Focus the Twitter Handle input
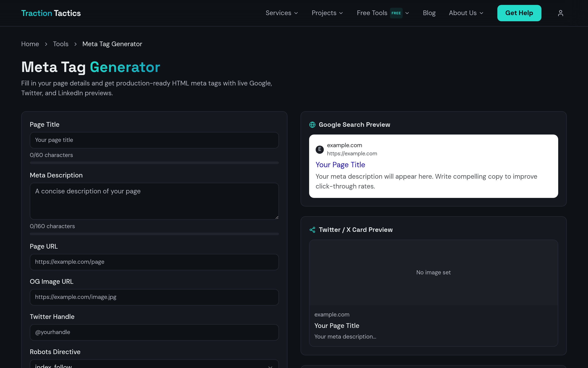This screenshot has width=588, height=368. coord(154,332)
